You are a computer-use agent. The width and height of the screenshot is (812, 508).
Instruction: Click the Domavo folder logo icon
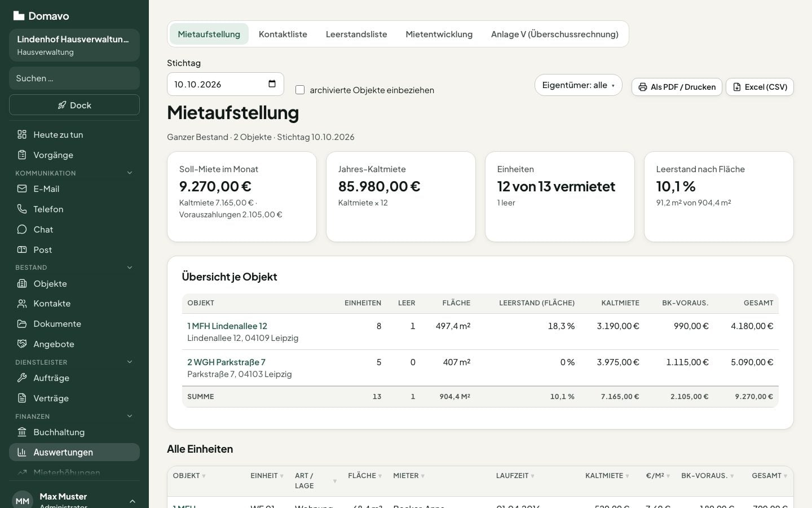[x=19, y=16]
